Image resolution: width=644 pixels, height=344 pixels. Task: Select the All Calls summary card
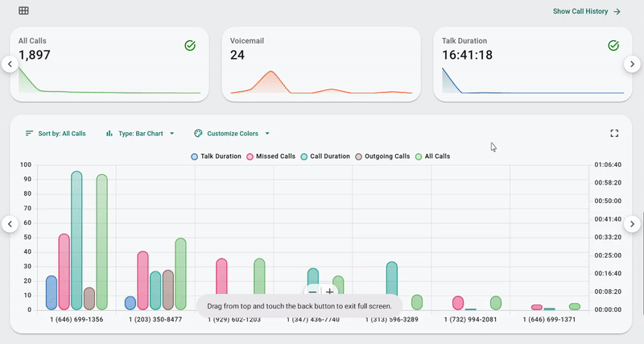coord(109,64)
